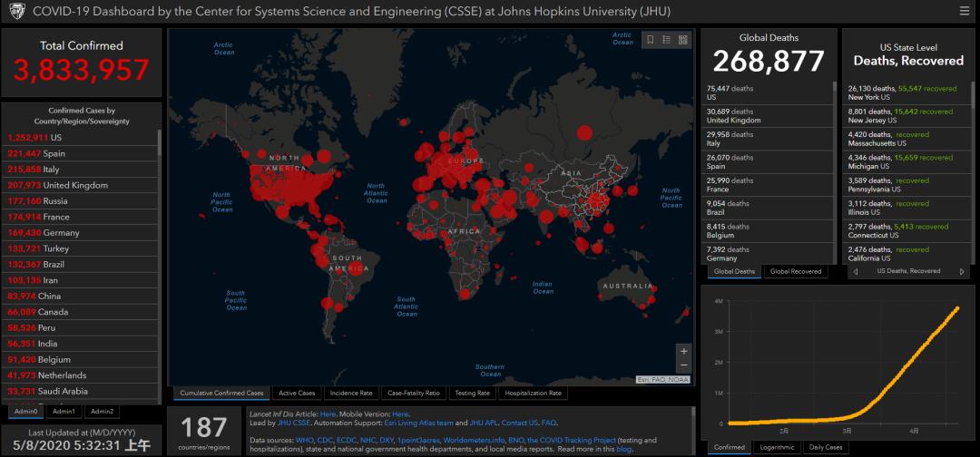980x457 pixels.
Task: Open the basemap gallery grid icon
Action: pos(683,40)
